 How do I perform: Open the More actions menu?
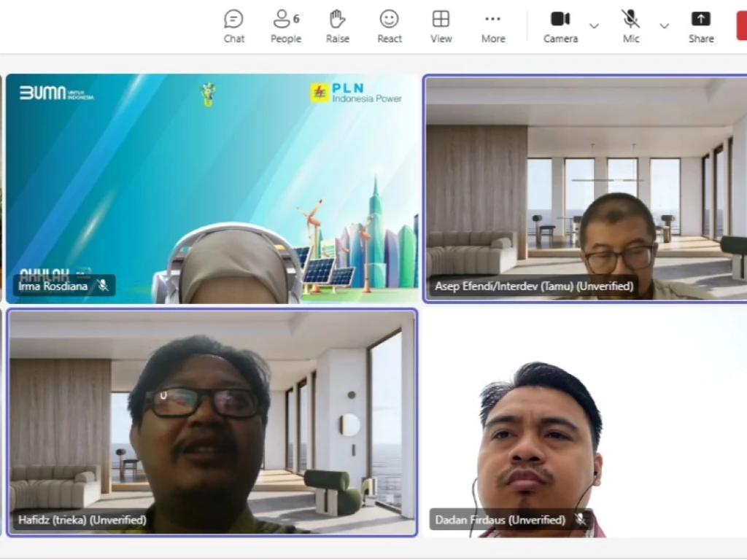pos(493,26)
